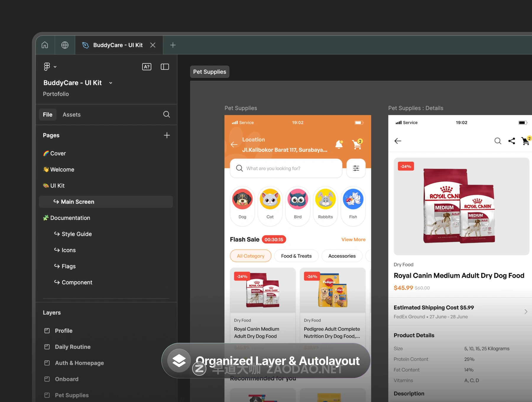This screenshot has height=402, width=532.
Task: Open a new tab with plus button
Action: (x=173, y=45)
